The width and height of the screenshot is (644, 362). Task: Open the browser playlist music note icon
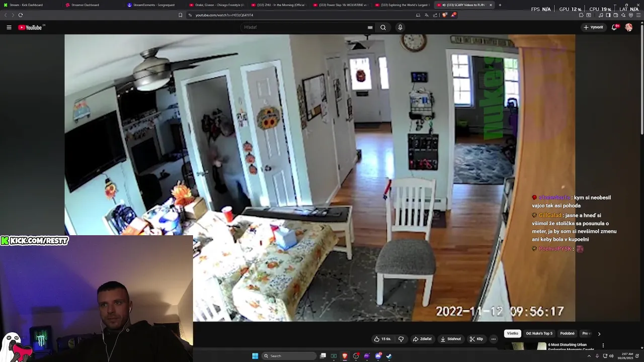[x=601, y=15]
